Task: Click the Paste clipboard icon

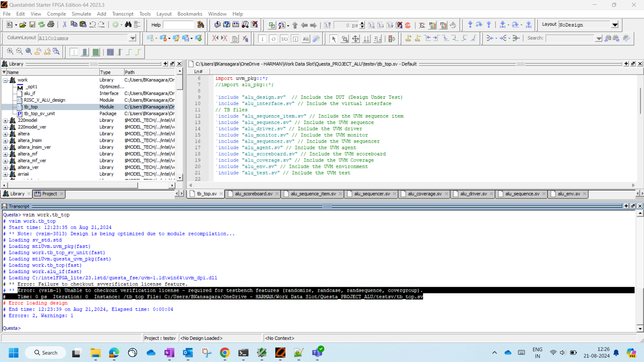Action: click(83, 25)
